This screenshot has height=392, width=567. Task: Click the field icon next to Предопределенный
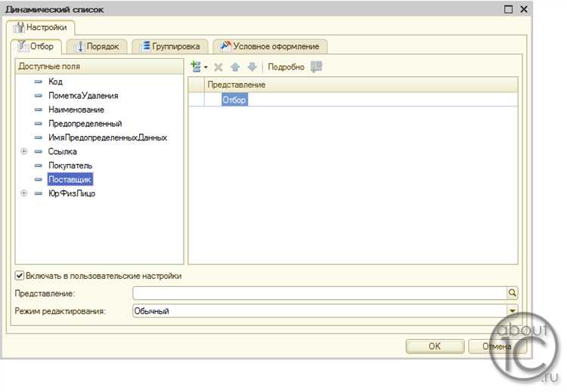[39, 124]
